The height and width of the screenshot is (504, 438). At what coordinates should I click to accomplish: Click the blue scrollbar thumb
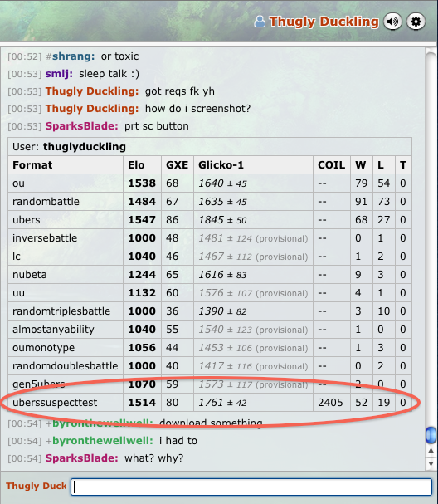coord(431,434)
